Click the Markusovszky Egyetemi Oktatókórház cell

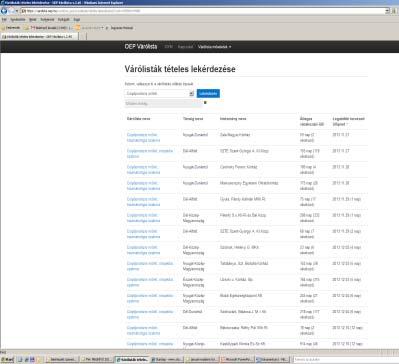[249, 183]
